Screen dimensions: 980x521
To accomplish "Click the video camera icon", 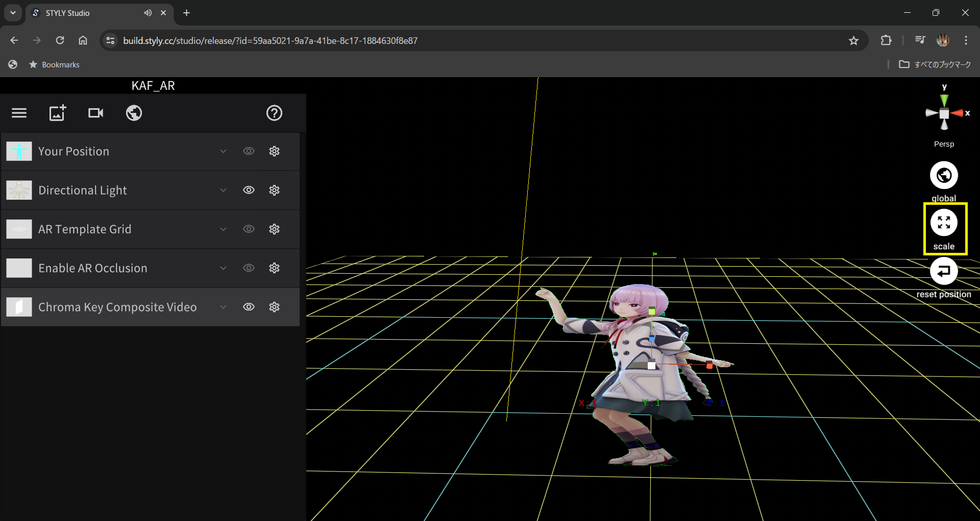I will (95, 113).
